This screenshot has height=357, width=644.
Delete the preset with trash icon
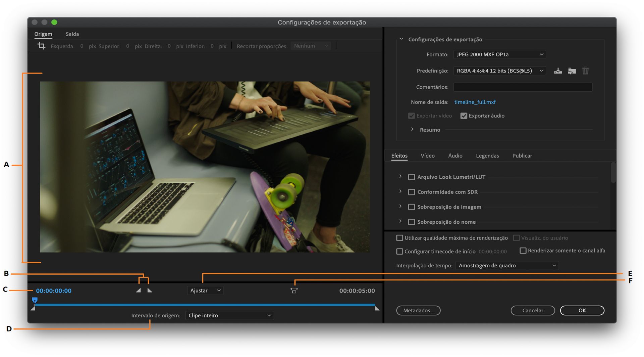pos(585,71)
